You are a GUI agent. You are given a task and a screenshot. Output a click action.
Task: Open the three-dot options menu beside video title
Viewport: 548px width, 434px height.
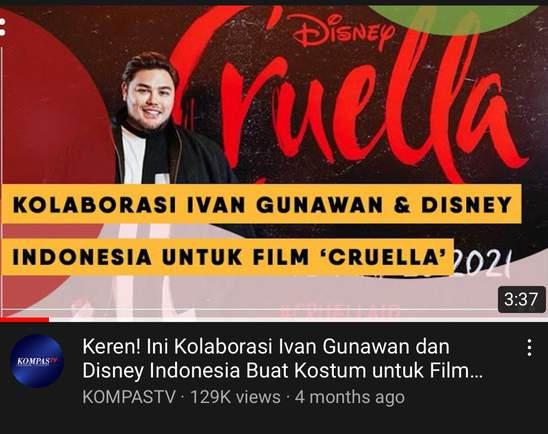click(530, 348)
